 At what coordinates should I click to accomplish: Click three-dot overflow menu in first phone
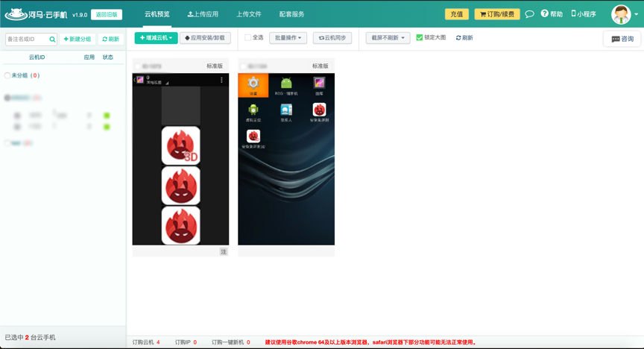221,80
